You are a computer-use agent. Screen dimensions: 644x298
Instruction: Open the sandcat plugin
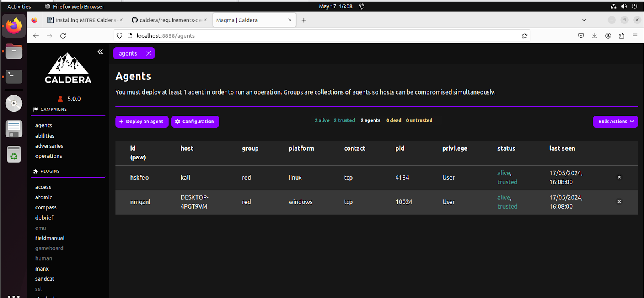click(x=45, y=279)
